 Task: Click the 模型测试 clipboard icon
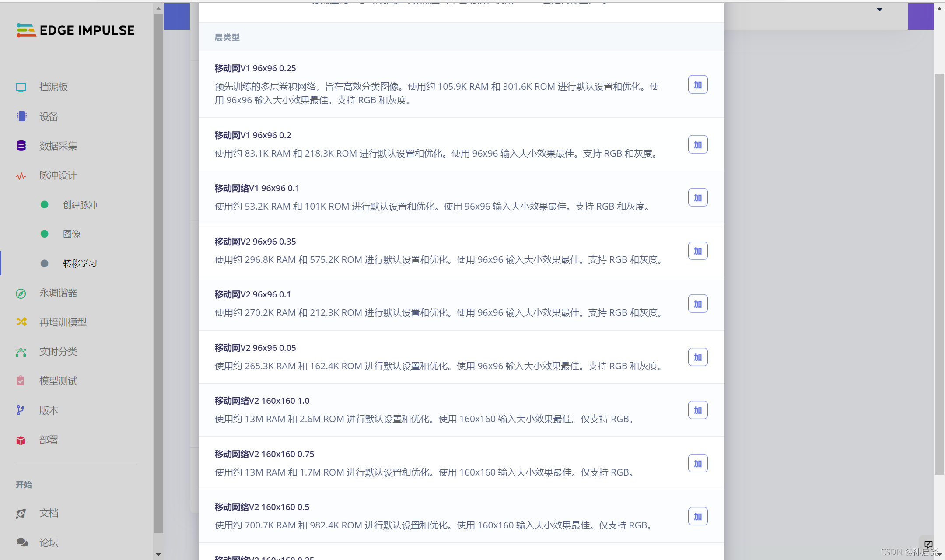click(21, 381)
